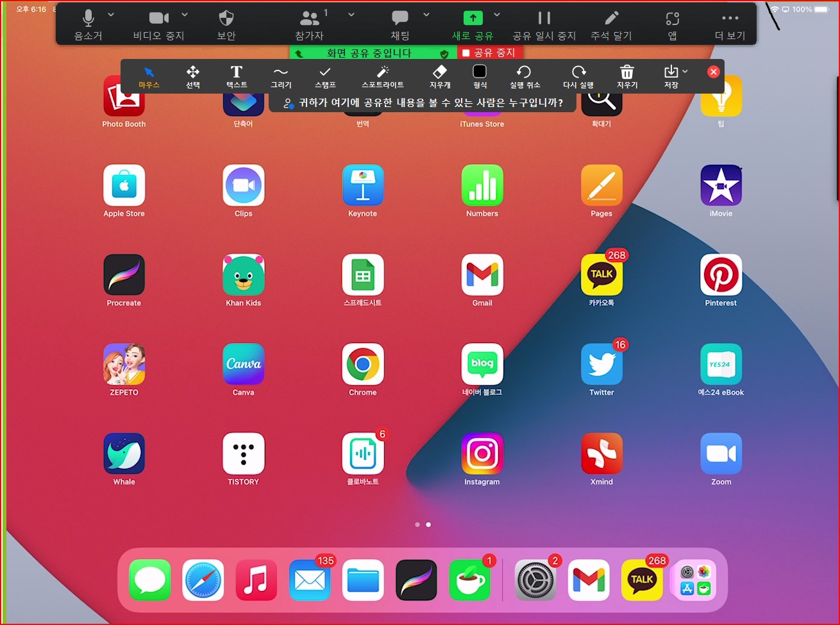Expand the arrow beside 저장

[x=685, y=71]
